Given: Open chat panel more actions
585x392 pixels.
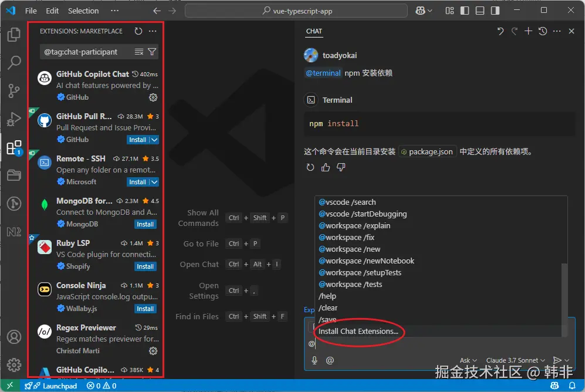Looking at the screenshot, I should [557, 31].
